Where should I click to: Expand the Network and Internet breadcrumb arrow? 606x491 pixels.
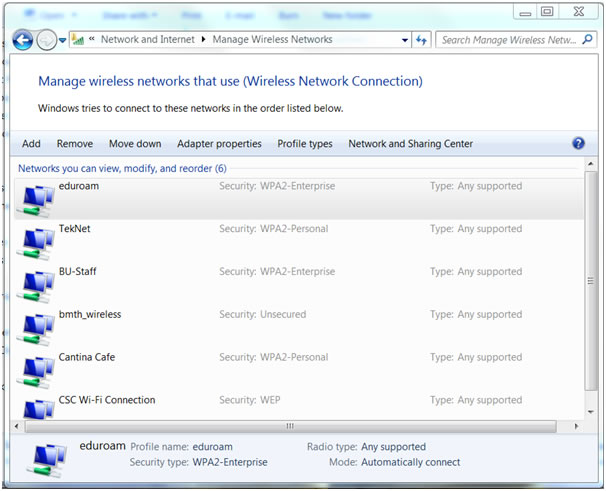coord(203,39)
